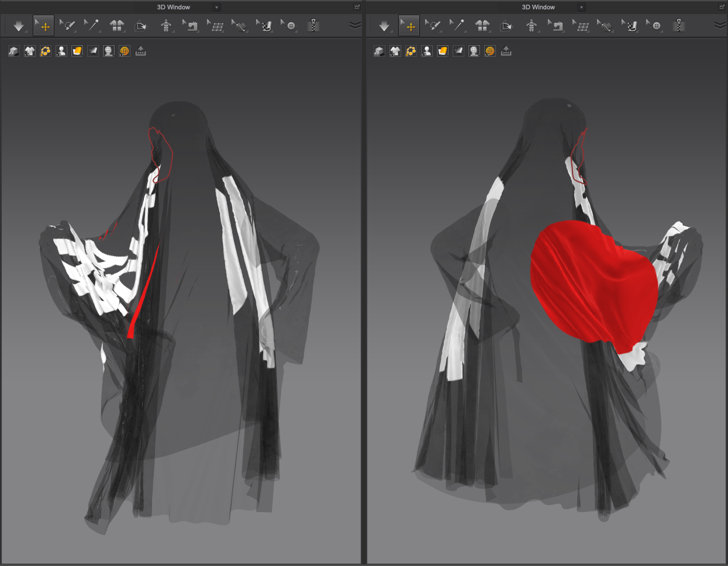The image size is (728, 566).
Task: Expand hidden toolbar items in left window
Action: [x=354, y=25]
